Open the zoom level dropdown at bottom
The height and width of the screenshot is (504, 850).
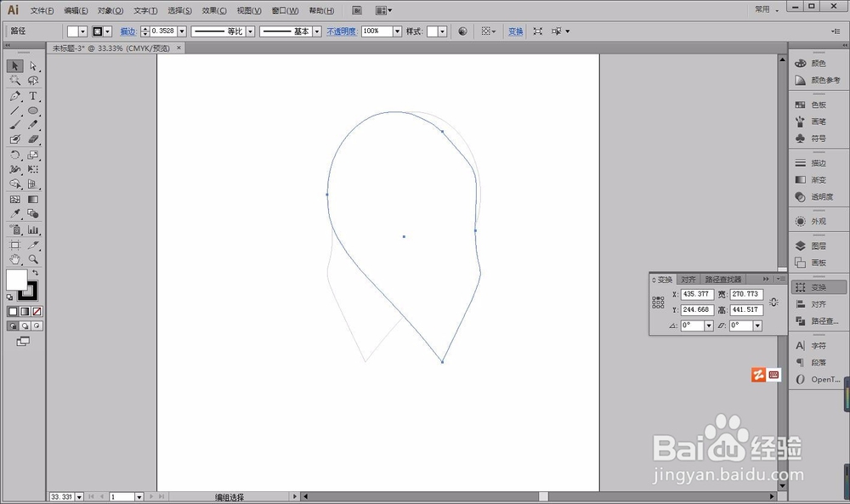pyautogui.click(x=79, y=497)
